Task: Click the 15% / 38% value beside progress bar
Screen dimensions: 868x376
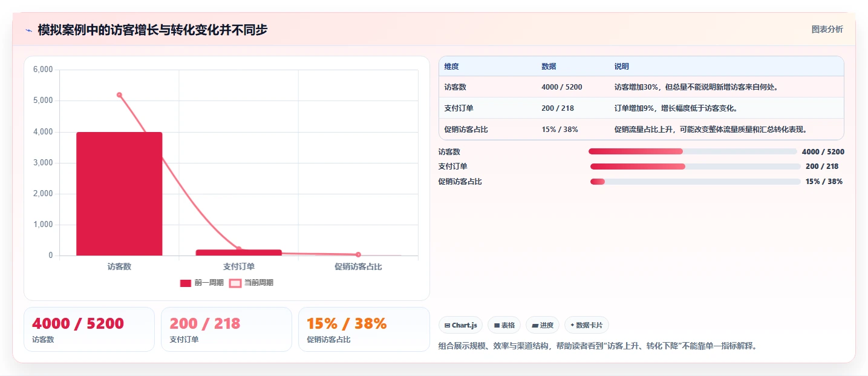Action: (824, 182)
